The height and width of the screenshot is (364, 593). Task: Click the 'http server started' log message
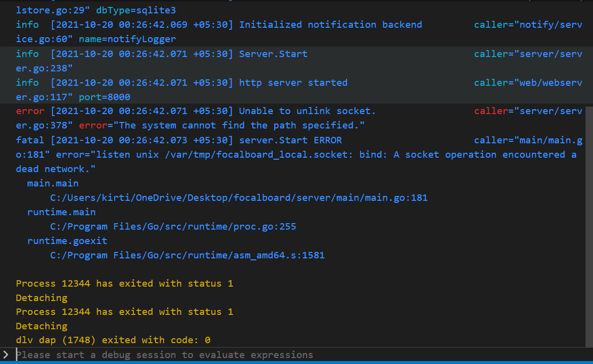point(293,83)
